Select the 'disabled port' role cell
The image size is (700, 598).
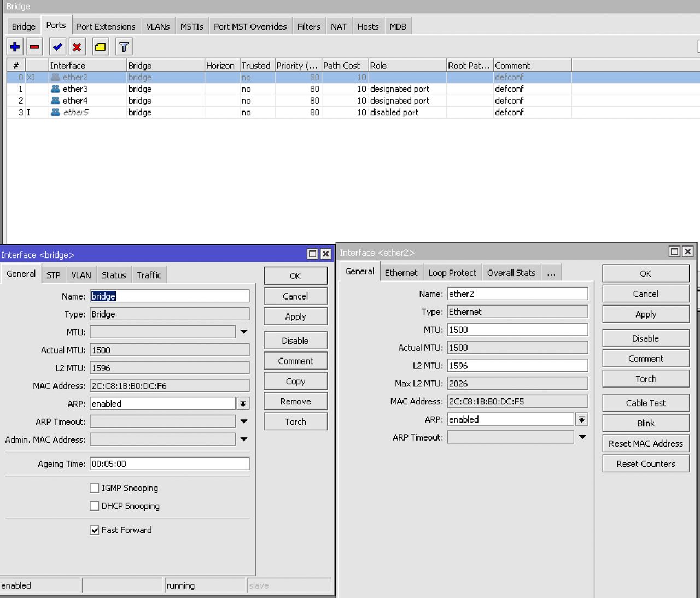407,112
